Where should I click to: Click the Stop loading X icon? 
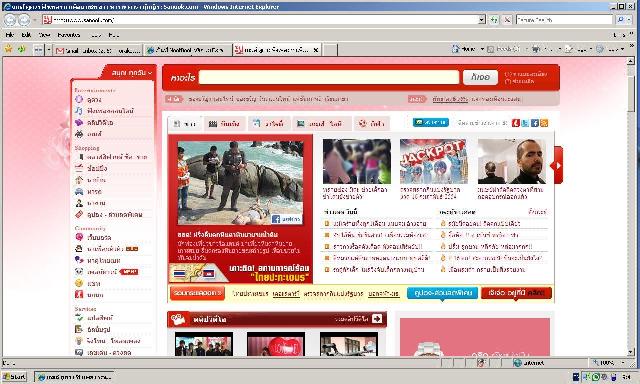(507, 20)
